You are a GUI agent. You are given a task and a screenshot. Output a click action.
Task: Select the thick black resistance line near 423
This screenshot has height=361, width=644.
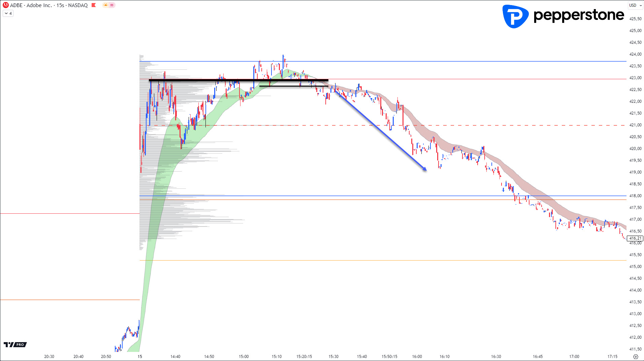pos(238,80)
